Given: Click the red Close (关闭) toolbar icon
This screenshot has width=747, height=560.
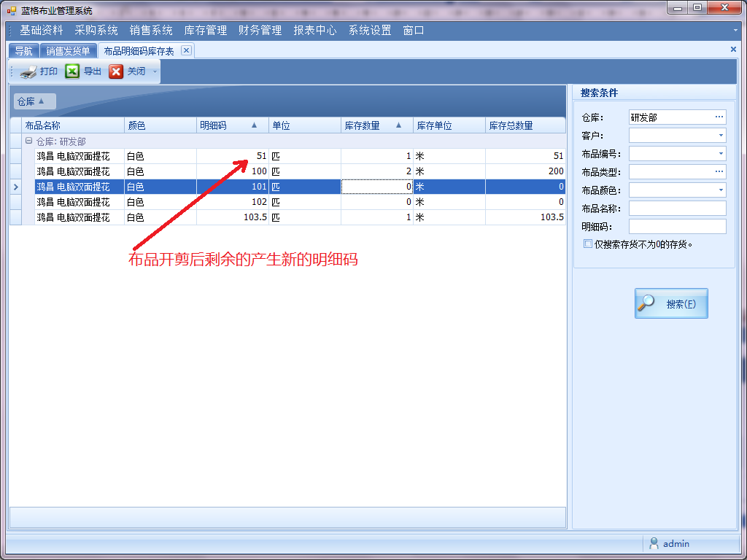Looking at the screenshot, I should click(116, 71).
